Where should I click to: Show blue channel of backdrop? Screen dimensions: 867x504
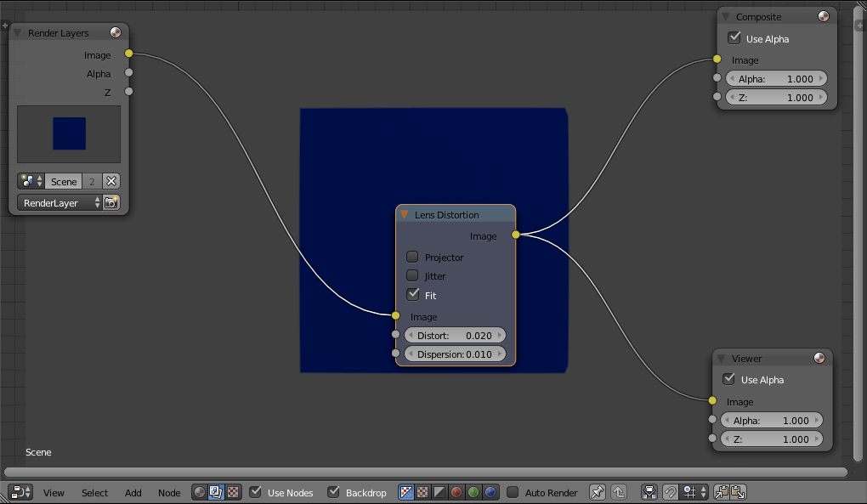[490, 492]
